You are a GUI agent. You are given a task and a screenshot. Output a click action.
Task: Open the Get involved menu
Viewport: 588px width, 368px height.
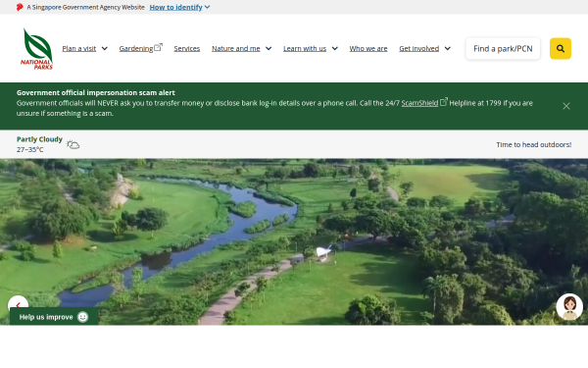418,48
